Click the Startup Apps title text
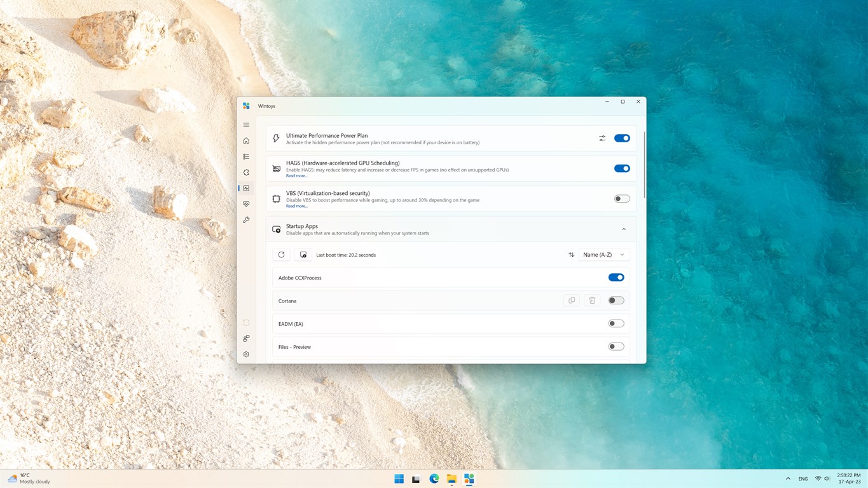The height and width of the screenshot is (488, 868). [x=302, y=226]
